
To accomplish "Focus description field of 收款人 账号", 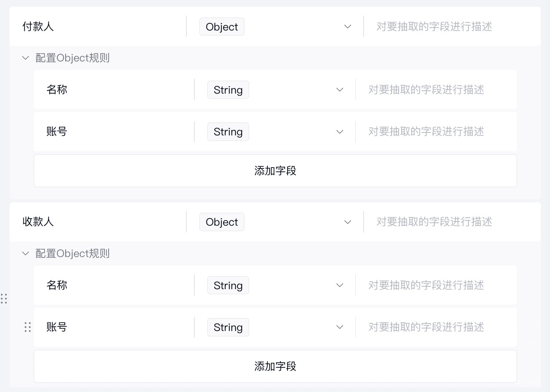I will (x=435, y=327).
